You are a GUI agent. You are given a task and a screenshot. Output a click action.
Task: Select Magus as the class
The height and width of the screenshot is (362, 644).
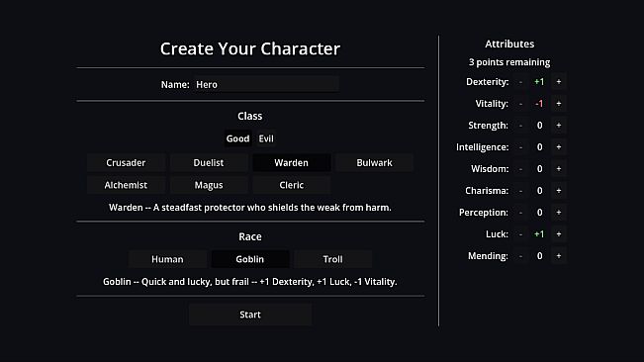[x=209, y=185]
